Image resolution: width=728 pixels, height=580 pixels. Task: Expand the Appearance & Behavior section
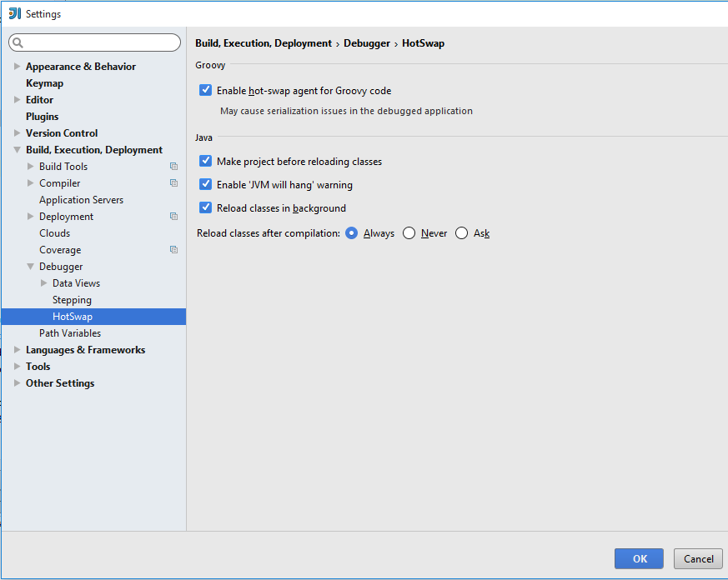(x=18, y=67)
